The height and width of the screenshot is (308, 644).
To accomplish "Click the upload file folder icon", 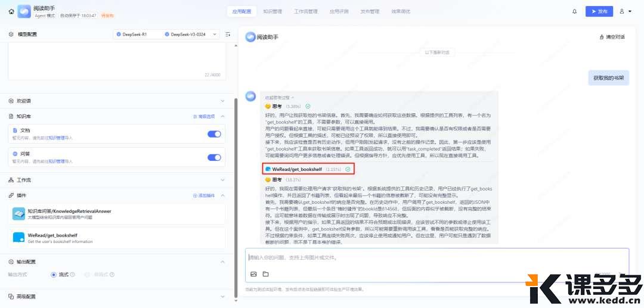I will pyautogui.click(x=265, y=274).
